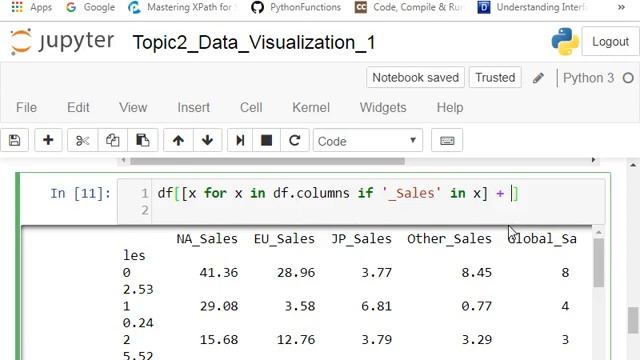This screenshot has width=640, height=360.
Task: Click the value 41.36 in the output
Action: 219,272
